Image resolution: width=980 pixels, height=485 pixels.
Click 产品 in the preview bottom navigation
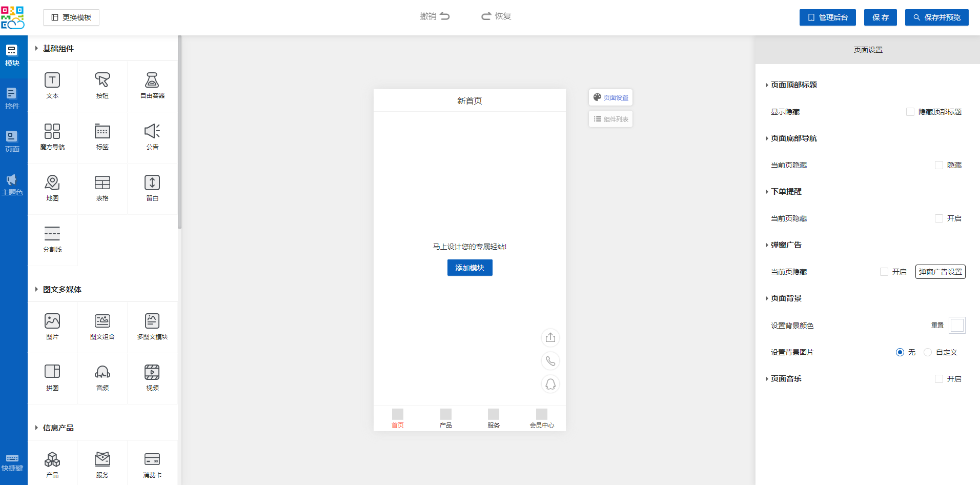446,418
